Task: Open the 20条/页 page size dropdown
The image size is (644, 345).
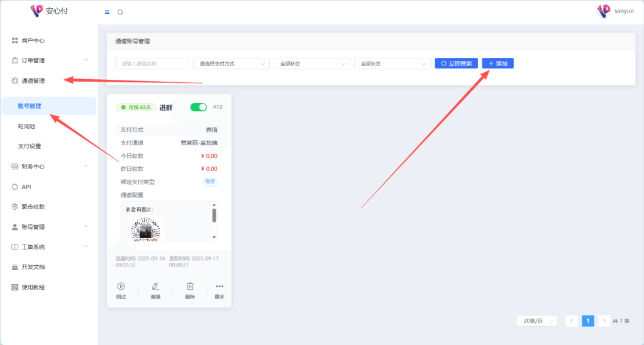Action: [536, 321]
